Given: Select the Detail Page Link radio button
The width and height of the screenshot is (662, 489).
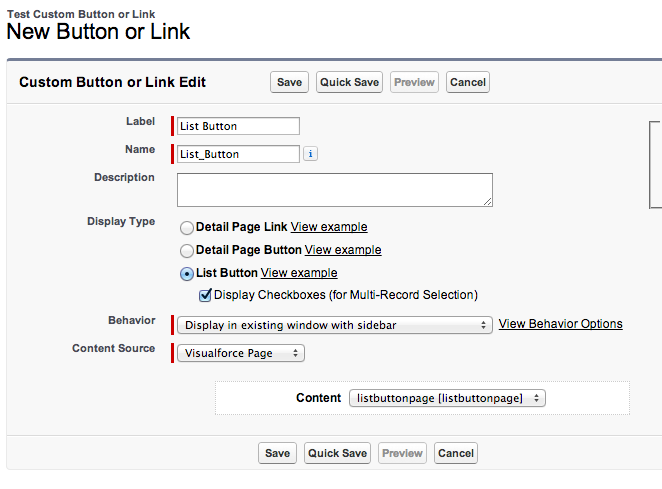Looking at the screenshot, I should (x=187, y=228).
